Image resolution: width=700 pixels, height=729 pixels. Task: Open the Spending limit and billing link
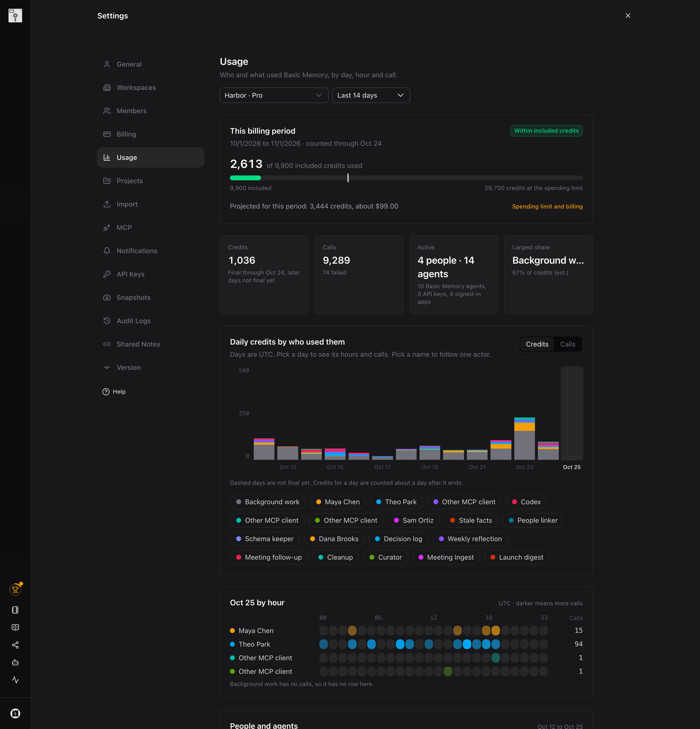pyautogui.click(x=547, y=207)
